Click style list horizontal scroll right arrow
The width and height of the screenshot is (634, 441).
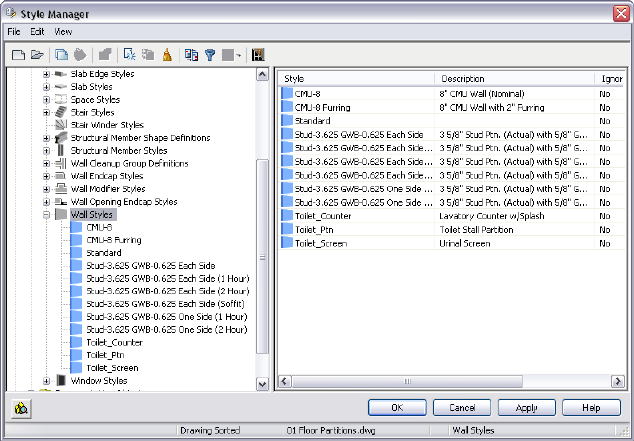pyautogui.click(x=617, y=381)
